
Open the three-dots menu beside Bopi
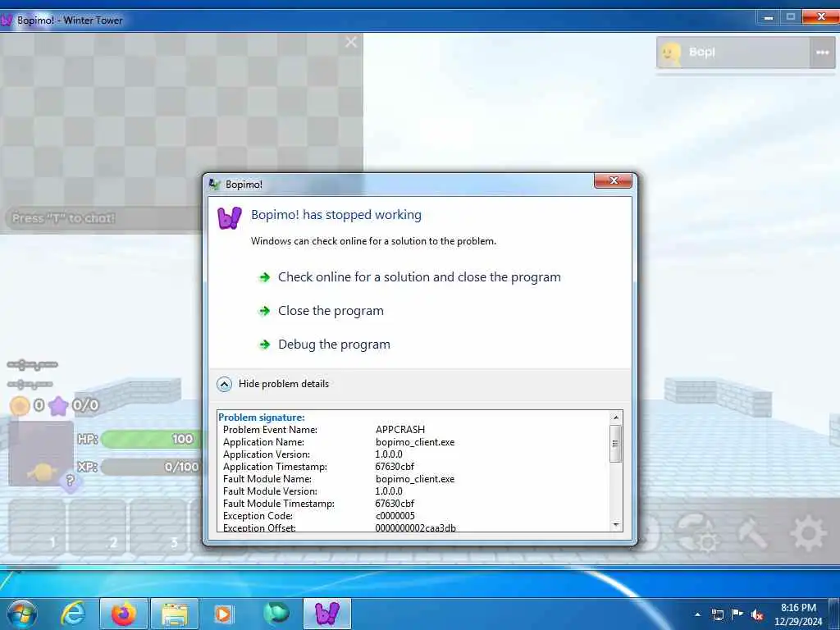point(822,52)
